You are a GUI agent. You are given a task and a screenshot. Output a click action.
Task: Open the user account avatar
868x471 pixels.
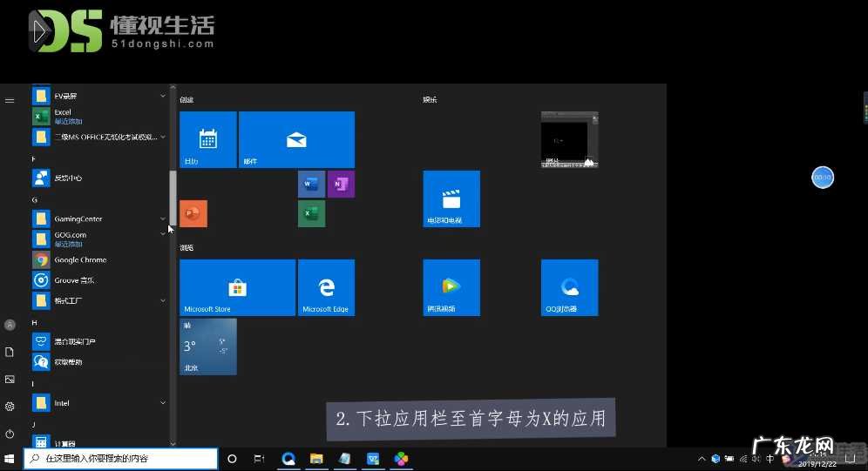pyautogui.click(x=10, y=325)
